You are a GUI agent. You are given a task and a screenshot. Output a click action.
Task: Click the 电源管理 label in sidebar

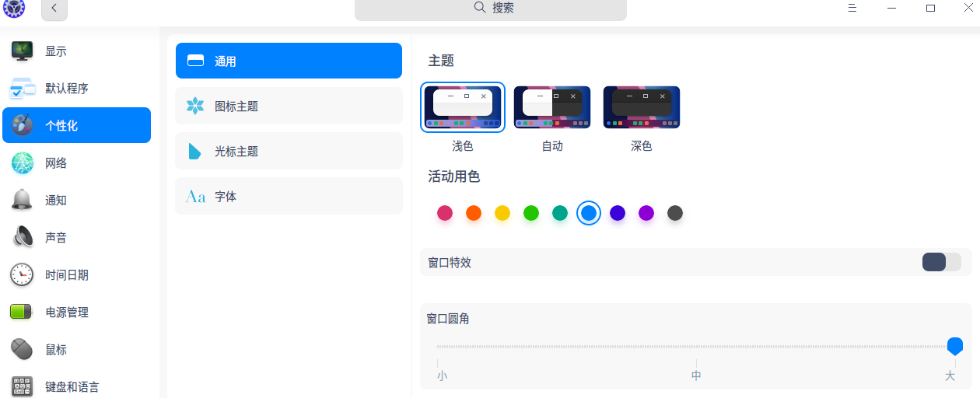point(67,312)
